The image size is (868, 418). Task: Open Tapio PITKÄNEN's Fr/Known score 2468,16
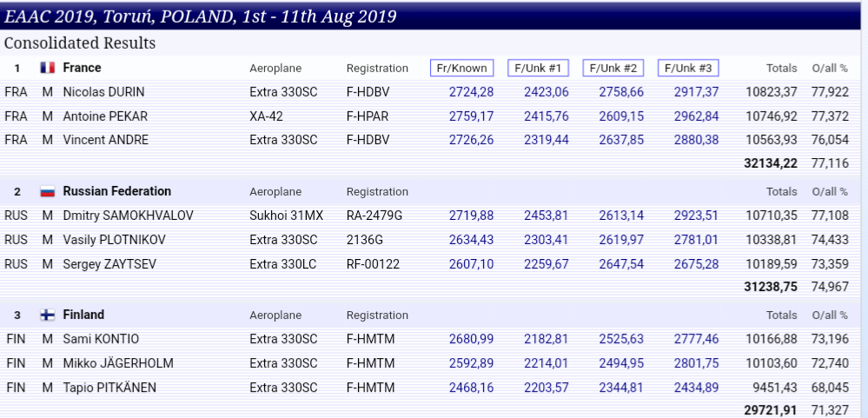point(471,387)
